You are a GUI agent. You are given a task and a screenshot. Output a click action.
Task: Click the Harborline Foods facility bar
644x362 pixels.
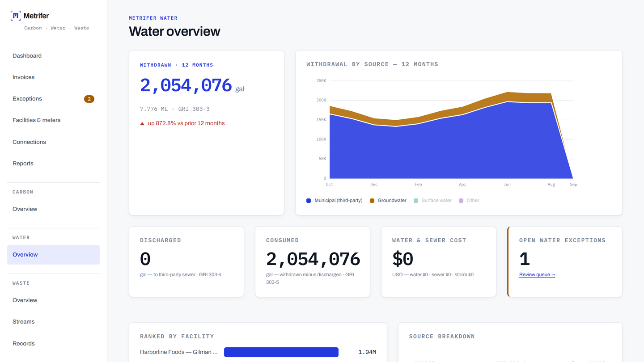pos(281,352)
